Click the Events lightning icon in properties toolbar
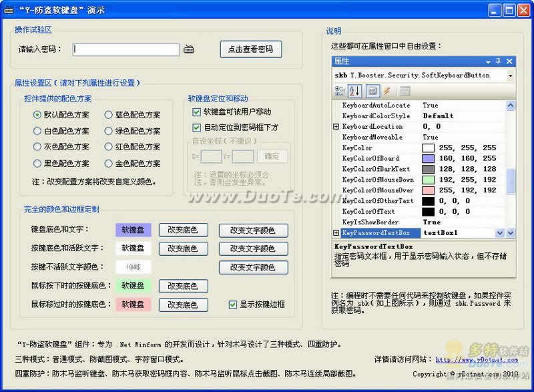534x392 pixels. coord(387,91)
